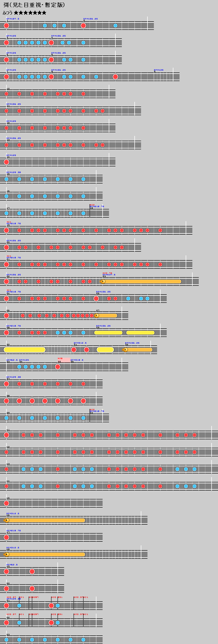Click the song title text at top
Image resolution: width=218 pixels, height=644 pixels.
tap(34, 5)
